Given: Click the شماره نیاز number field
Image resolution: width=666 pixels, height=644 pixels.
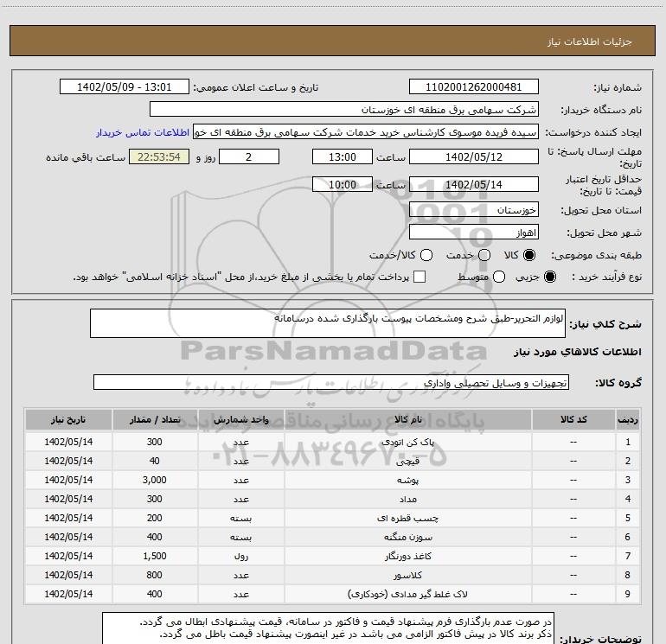Looking at the screenshot, I should (x=473, y=87).
